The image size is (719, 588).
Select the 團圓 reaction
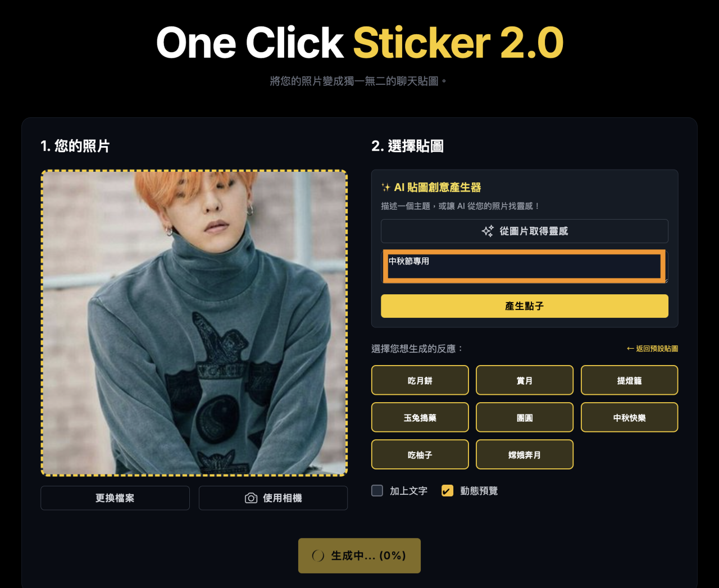coord(525,417)
